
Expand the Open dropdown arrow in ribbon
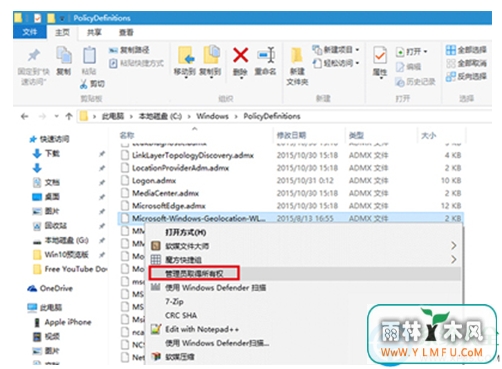click(x=425, y=52)
